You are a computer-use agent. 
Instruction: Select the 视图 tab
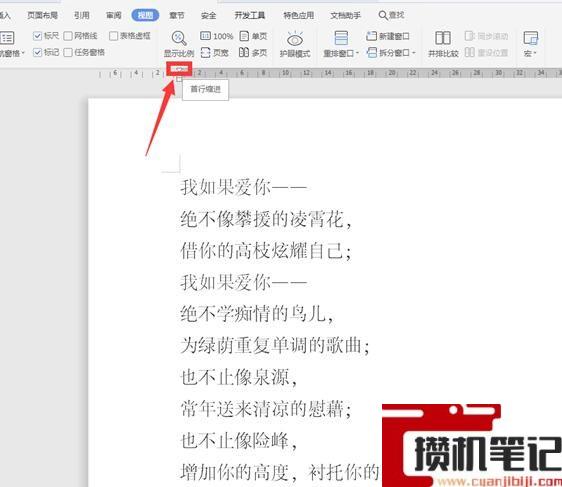click(x=145, y=15)
